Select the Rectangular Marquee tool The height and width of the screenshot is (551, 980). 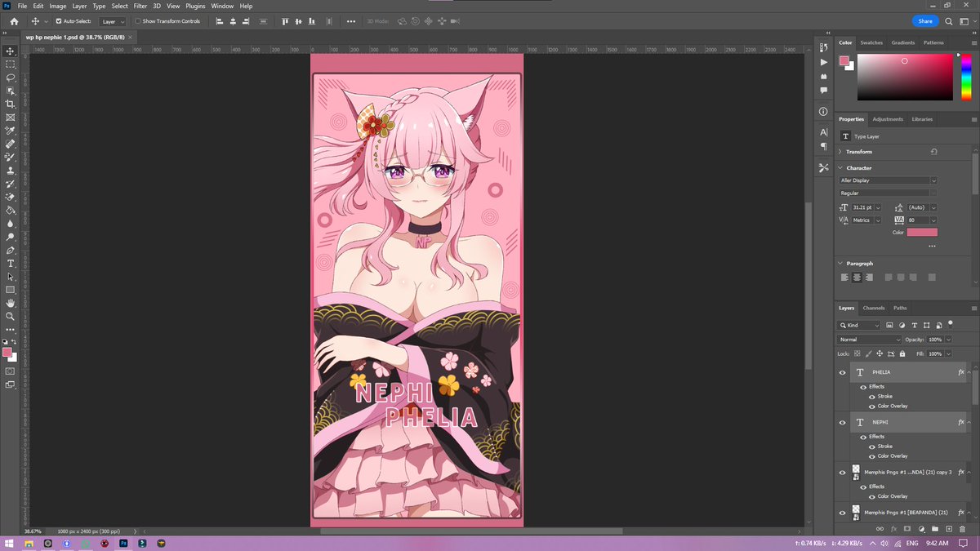point(10,64)
